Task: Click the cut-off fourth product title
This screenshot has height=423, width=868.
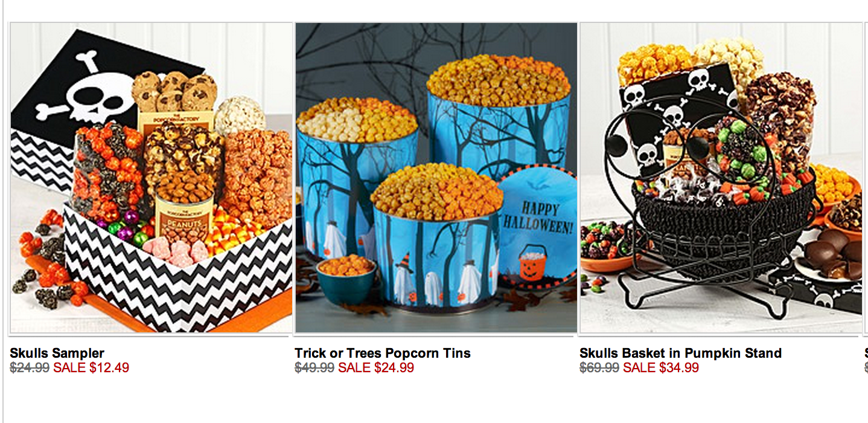Action: 866,353
